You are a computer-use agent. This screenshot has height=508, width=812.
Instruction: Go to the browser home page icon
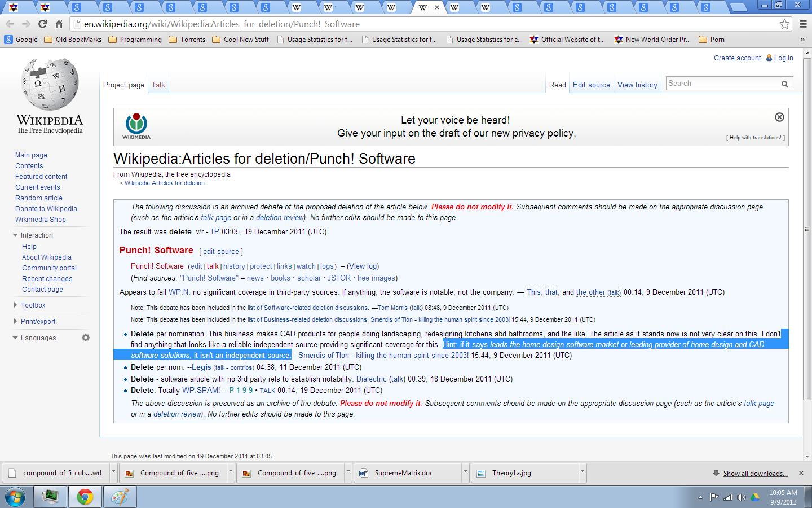click(x=59, y=24)
